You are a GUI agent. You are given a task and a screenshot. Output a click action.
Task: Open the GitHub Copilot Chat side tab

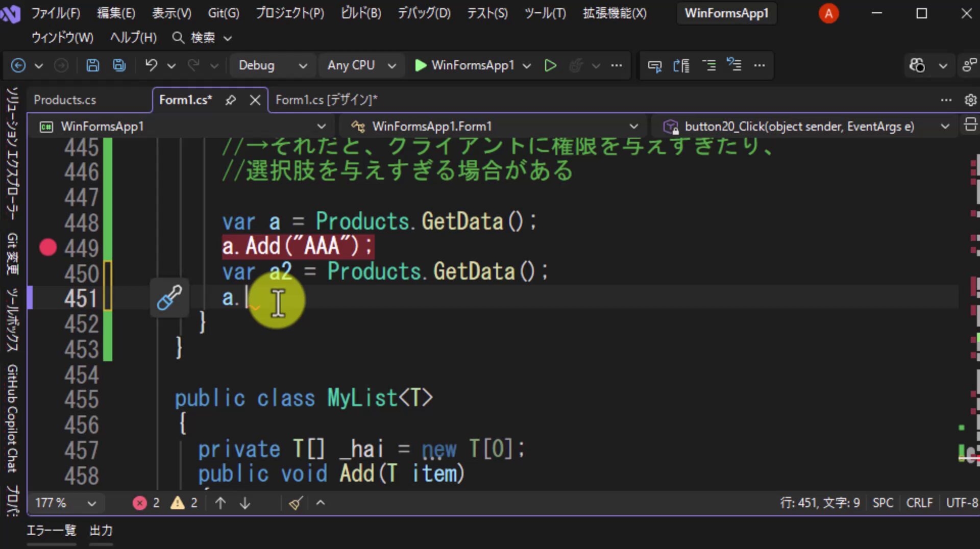pyautogui.click(x=13, y=419)
